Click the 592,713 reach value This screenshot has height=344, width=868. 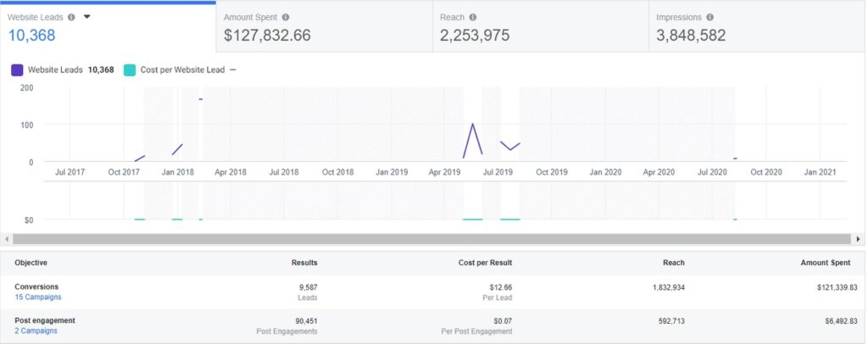point(671,320)
